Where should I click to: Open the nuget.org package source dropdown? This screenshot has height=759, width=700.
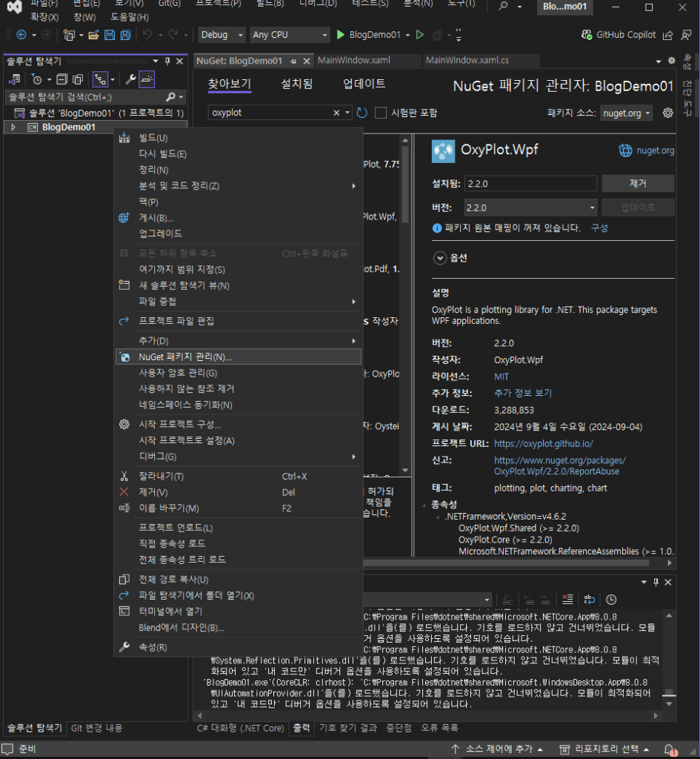point(627,113)
